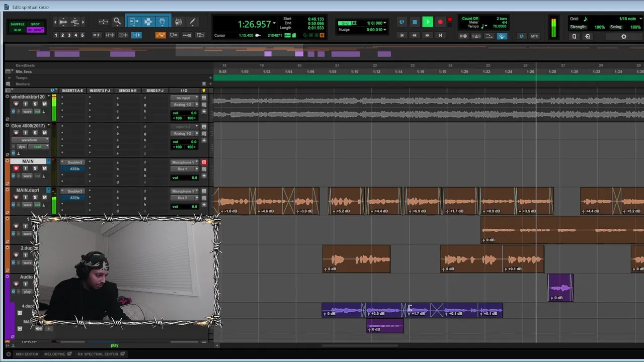644x362 pixels.
Task: Toggle the blue link timeline selection icon
Action: [136, 35]
